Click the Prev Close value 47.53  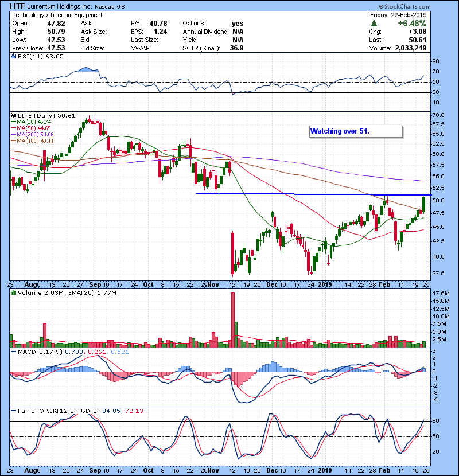(56, 48)
